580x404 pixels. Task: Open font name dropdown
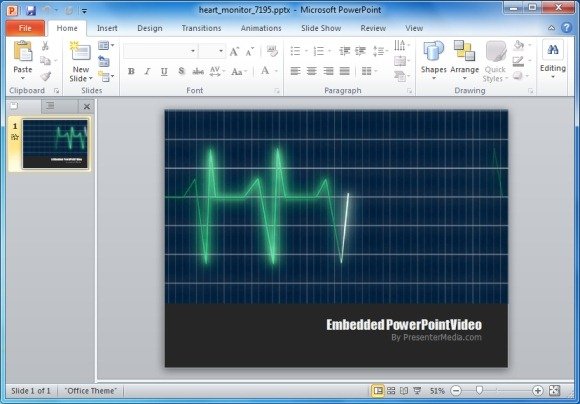[x=193, y=51]
